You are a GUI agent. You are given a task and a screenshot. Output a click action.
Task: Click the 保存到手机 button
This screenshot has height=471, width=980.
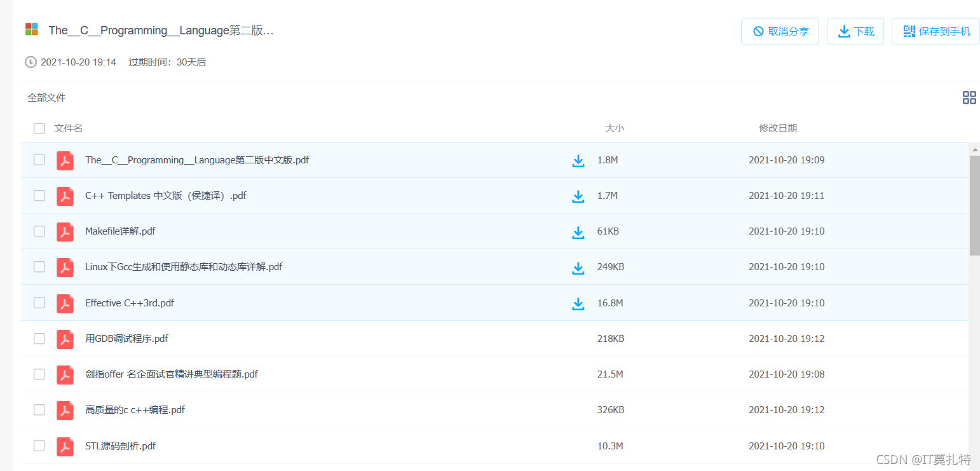(936, 31)
